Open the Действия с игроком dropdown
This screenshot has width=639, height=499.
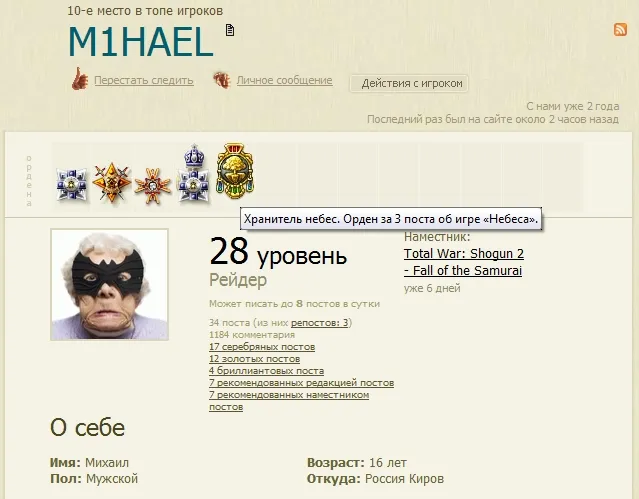coord(409,83)
